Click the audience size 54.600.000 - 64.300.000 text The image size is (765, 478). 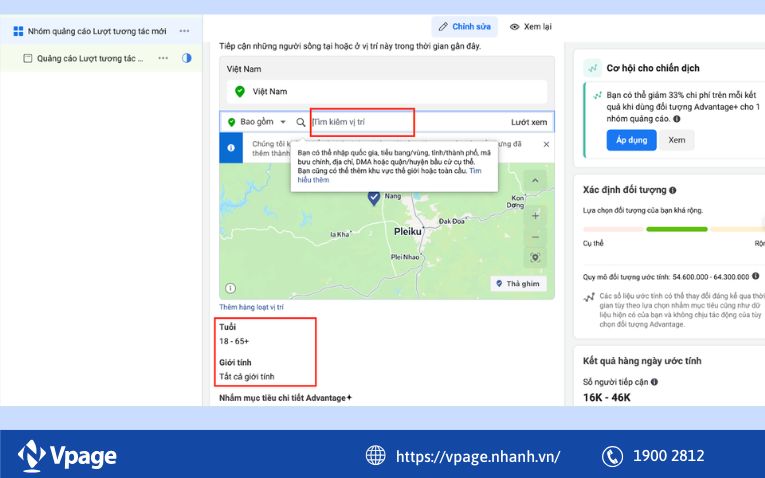(710, 277)
